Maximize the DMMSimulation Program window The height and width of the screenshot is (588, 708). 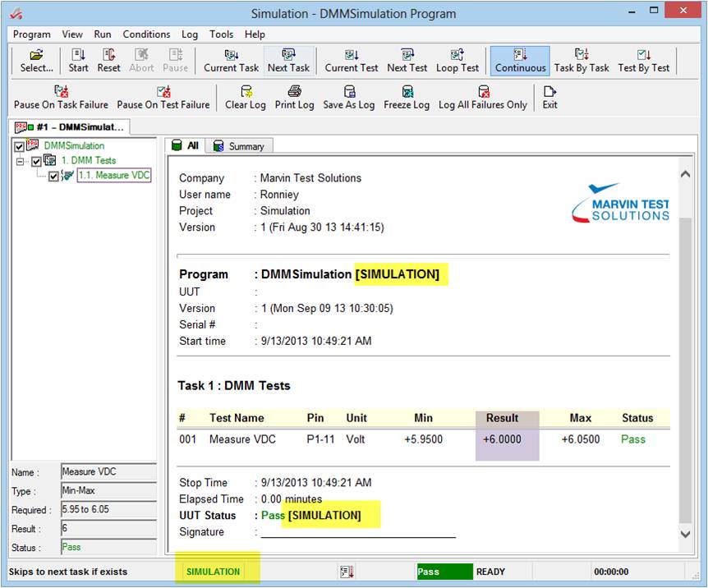coord(653,11)
